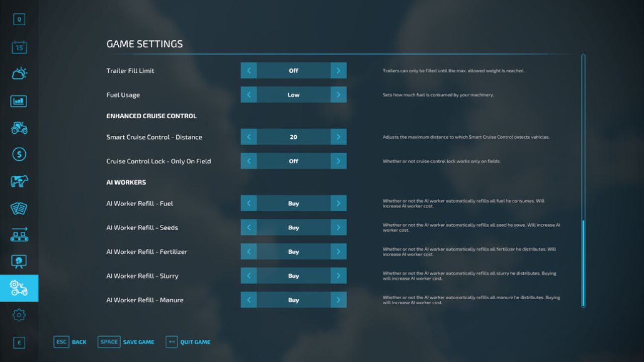The width and height of the screenshot is (644, 362).
Task: Open the contracts papers icon
Action: (19, 208)
